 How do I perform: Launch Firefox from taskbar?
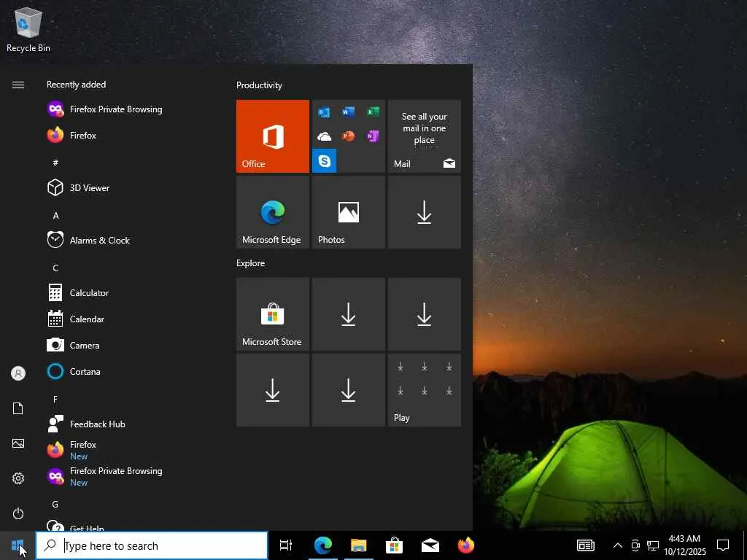[x=466, y=545]
